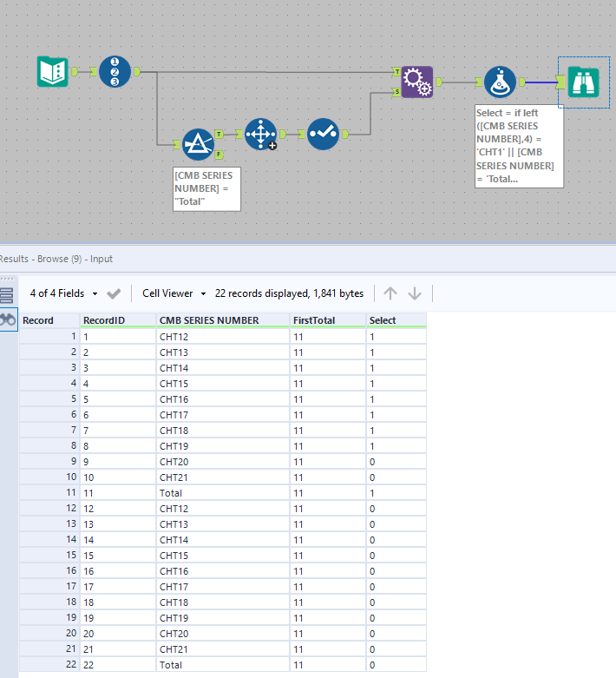Viewport: 616px width, 678px height.
Task: Click CHT17 cell in record 17
Action: click(223, 587)
